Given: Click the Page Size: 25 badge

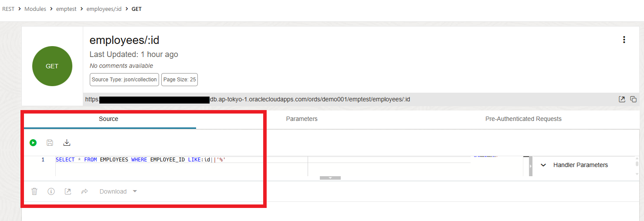Looking at the screenshot, I should (x=180, y=80).
